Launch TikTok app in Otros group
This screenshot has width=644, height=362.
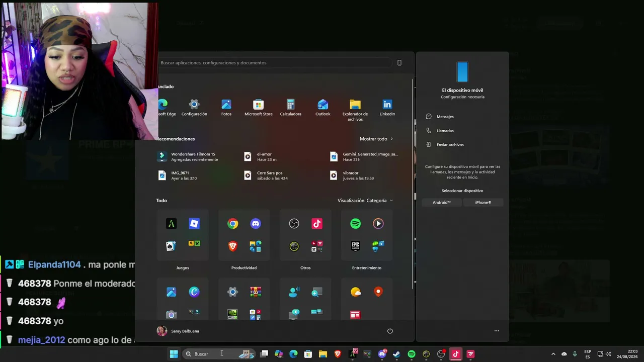pos(317,224)
